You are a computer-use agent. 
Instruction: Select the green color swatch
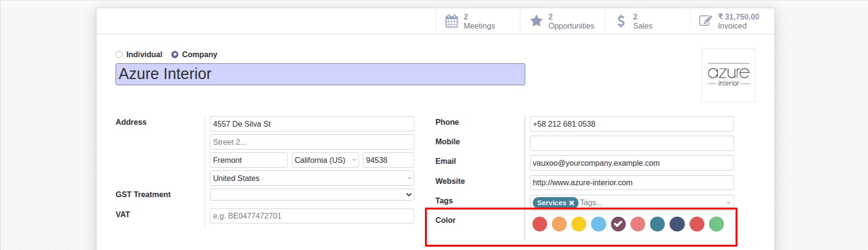click(x=716, y=224)
